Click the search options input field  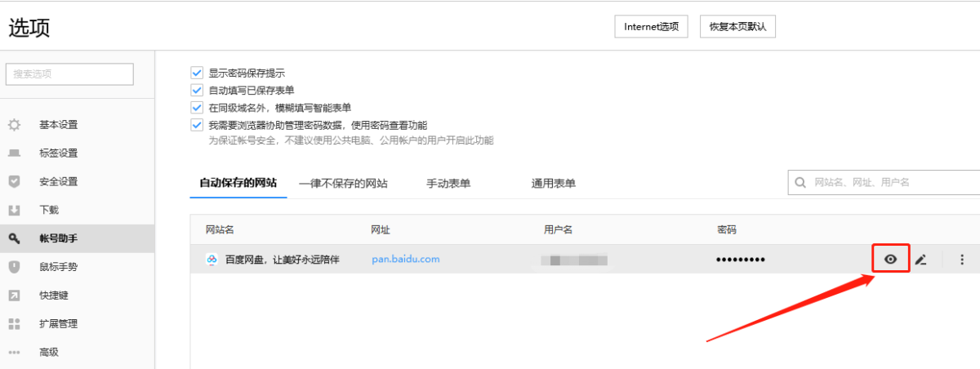(69, 74)
